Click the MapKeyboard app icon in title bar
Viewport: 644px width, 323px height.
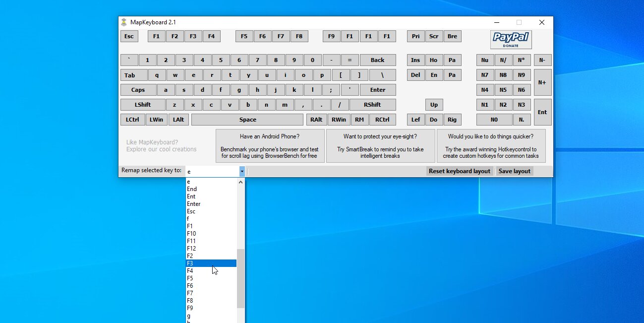click(124, 22)
